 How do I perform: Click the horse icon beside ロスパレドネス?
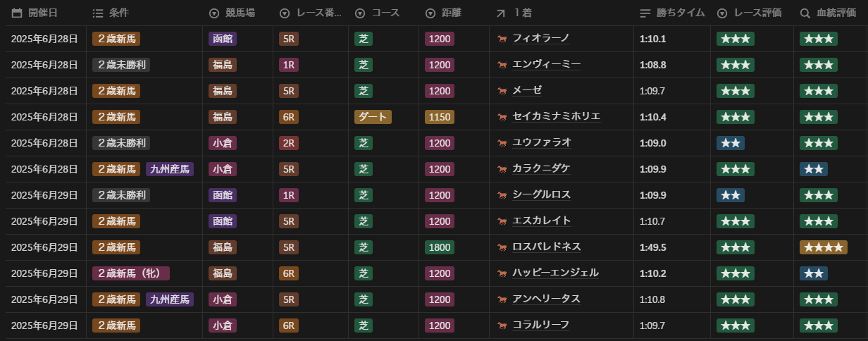502,247
